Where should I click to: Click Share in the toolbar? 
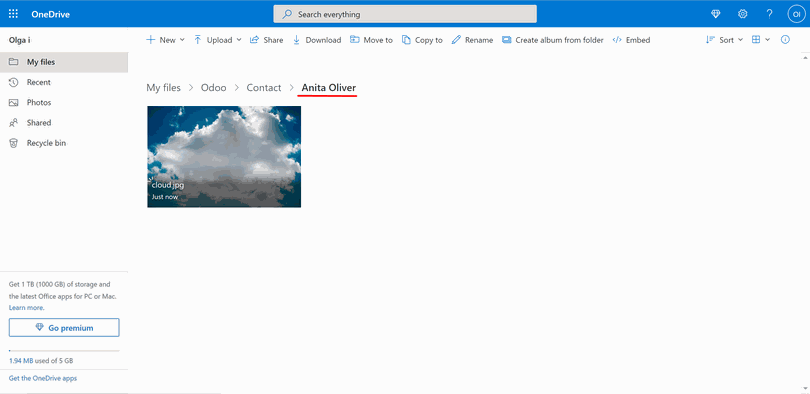click(267, 40)
